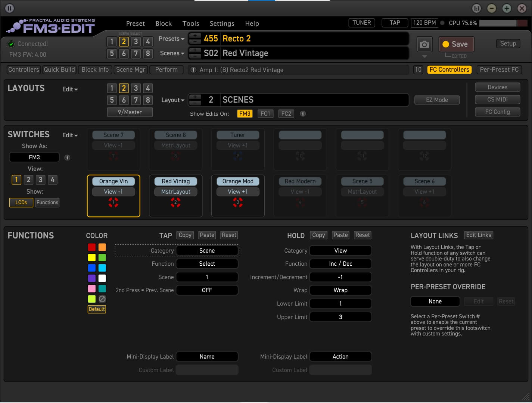Screen dimensions: 532x403
Task: Open Hold Function Inc / Dec dropdown
Action: click(340, 263)
